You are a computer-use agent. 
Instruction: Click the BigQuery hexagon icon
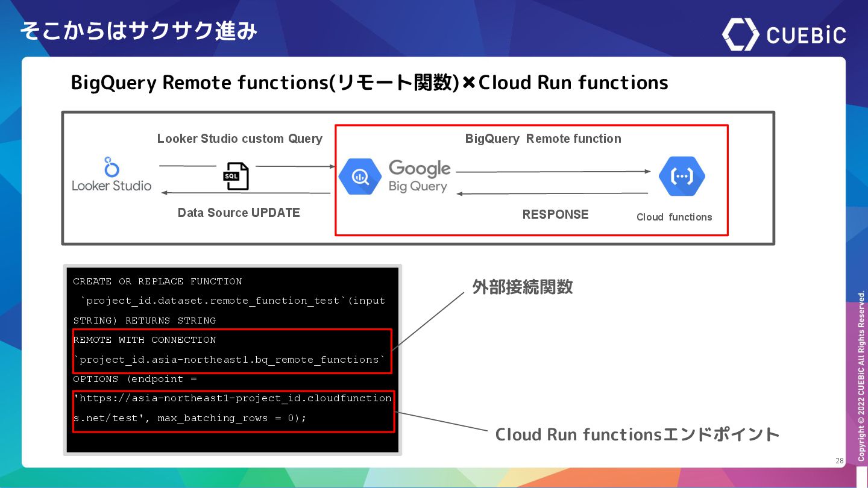[x=360, y=177]
